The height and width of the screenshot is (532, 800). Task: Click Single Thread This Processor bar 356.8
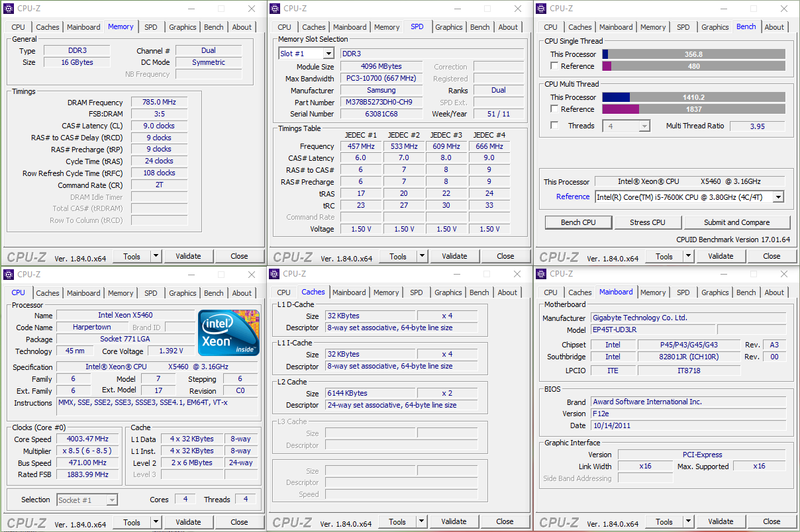click(x=693, y=54)
